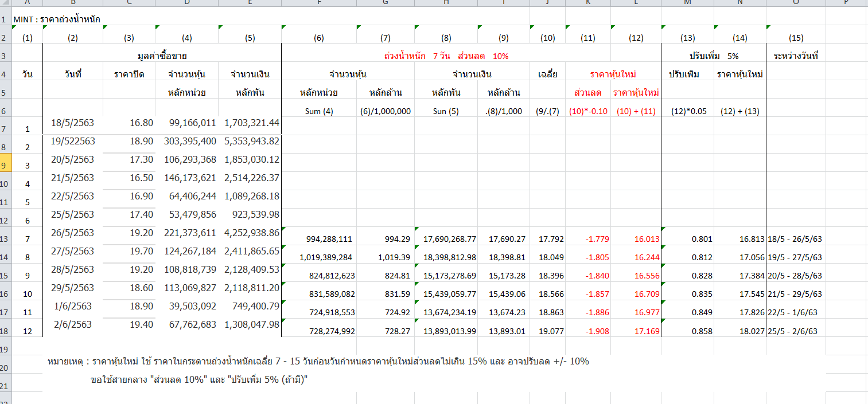Click the date range '18/5 - 26/5/63'
The width and height of the screenshot is (868, 404).
click(x=795, y=240)
